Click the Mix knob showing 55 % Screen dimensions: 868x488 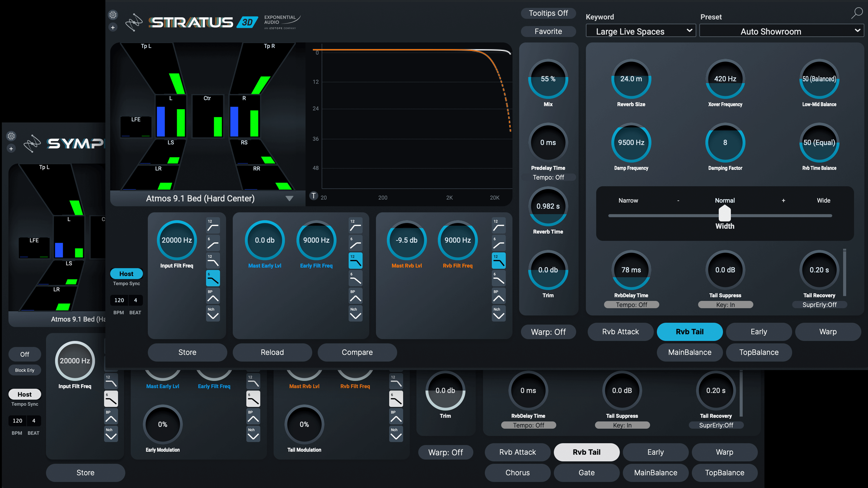(548, 79)
